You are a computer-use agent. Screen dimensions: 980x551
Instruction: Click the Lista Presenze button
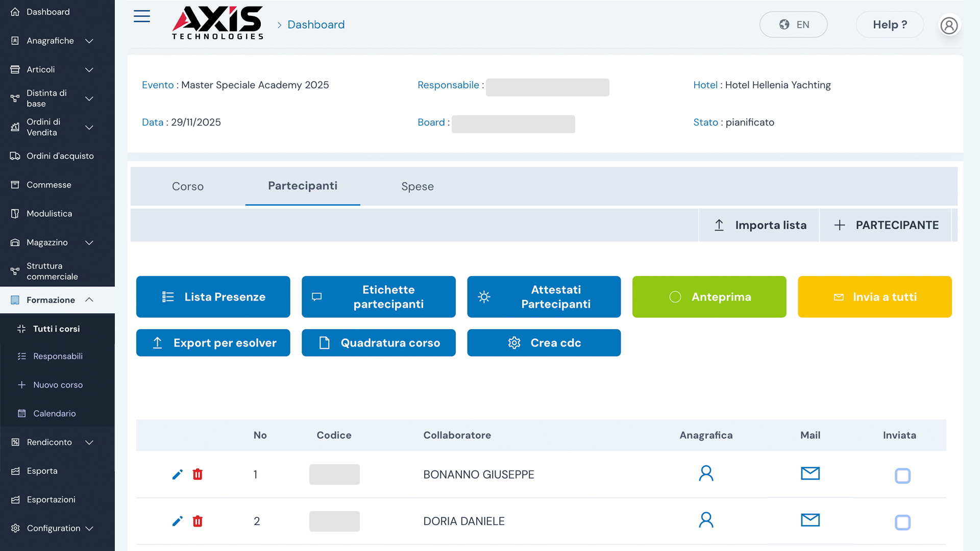click(213, 297)
